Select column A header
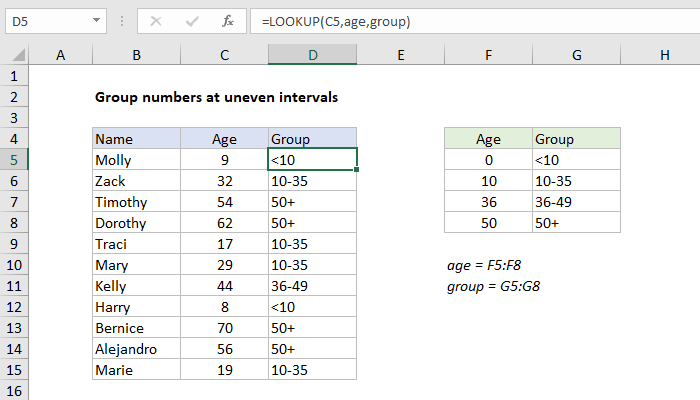This screenshot has width=700, height=400. (x=60, y=56)
